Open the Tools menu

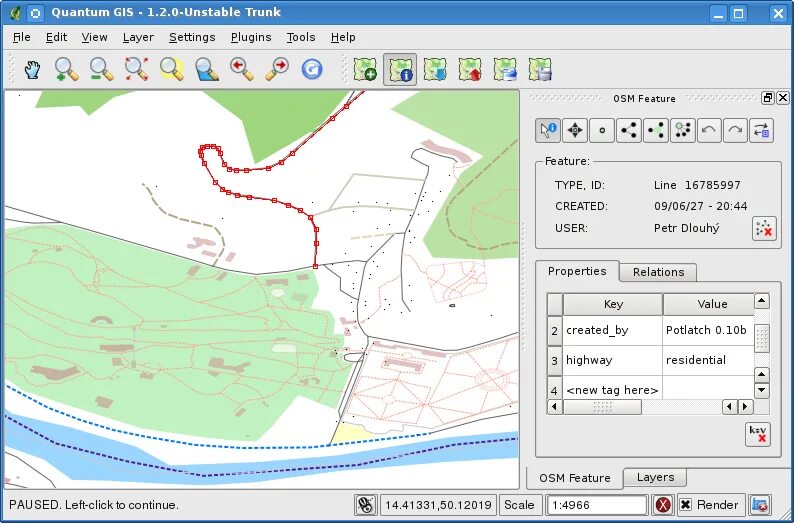pyautogui.click(x=301, y=37)
